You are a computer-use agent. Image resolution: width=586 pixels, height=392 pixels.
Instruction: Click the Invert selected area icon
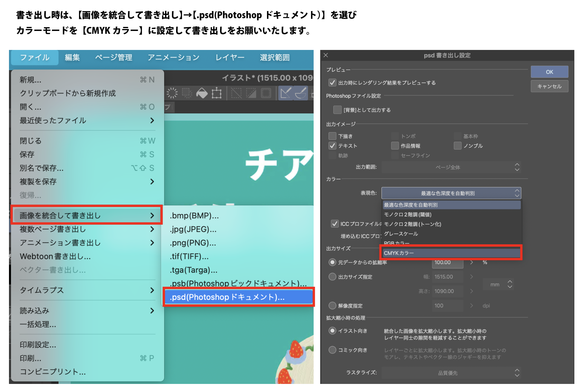click(251, 93)
